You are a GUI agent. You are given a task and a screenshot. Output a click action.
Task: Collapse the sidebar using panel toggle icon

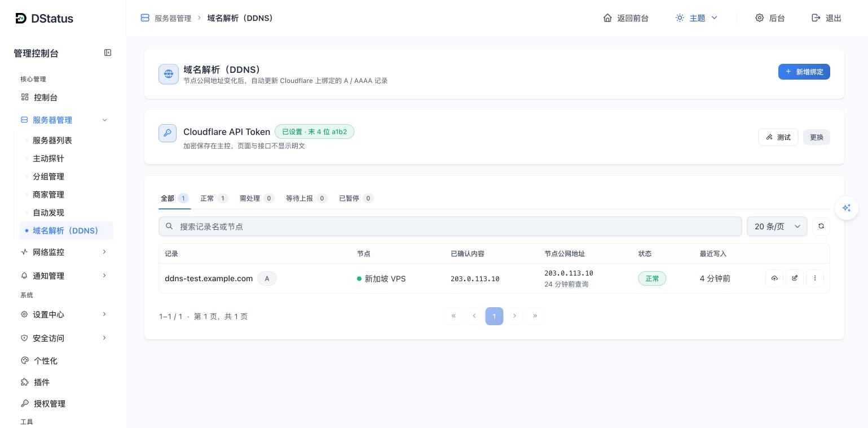108,53
